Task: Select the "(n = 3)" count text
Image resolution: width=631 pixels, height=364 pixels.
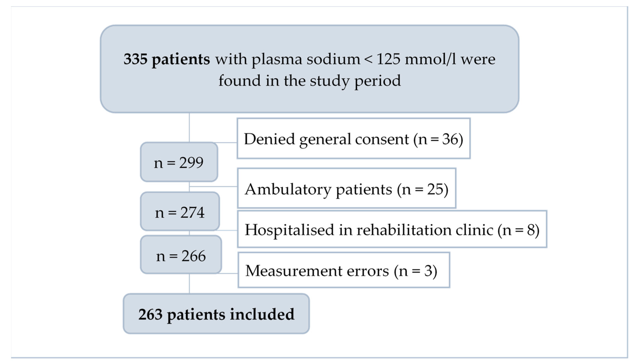Action: pyautogui.click(x=416, y=271)
